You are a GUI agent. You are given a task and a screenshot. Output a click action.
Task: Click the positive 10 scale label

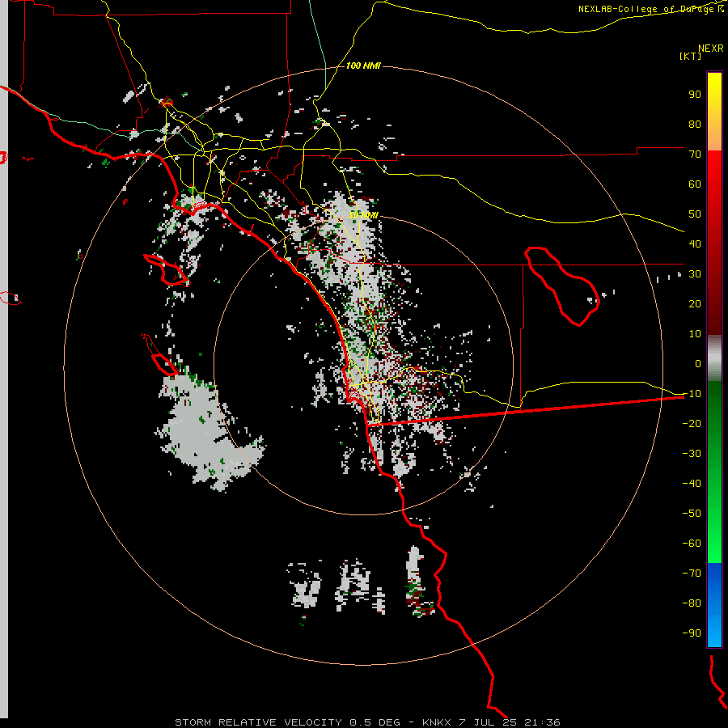(x=695, y=334)
